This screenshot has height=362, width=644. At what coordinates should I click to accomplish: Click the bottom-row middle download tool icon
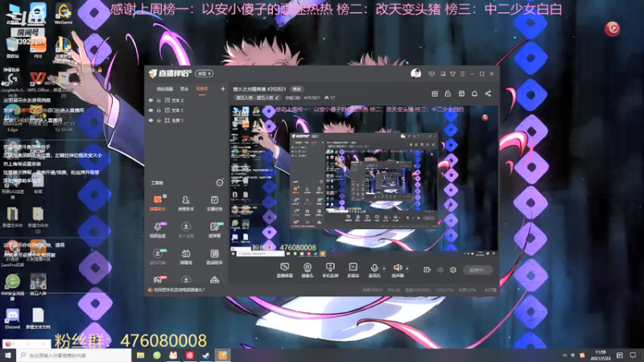(x=186, y=279)
